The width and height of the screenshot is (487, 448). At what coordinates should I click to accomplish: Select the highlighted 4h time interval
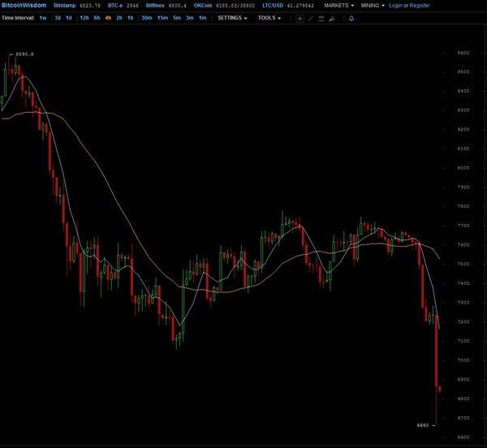tap(108, 18)
